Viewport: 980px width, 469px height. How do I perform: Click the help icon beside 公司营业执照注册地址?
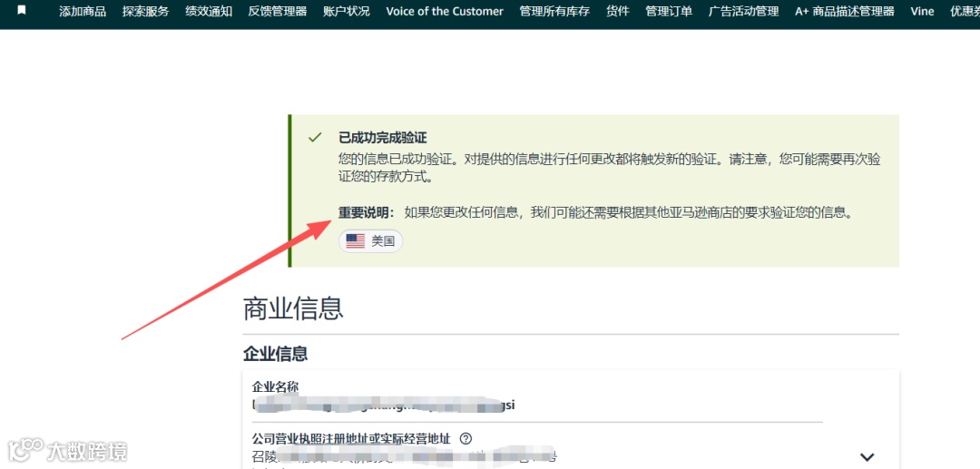pyautogui.click(x=465, y=438)
